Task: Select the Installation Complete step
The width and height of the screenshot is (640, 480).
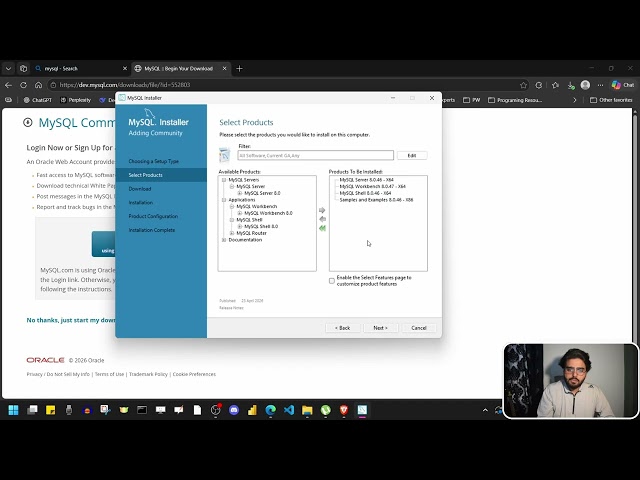Action: (x=151, y=230)
